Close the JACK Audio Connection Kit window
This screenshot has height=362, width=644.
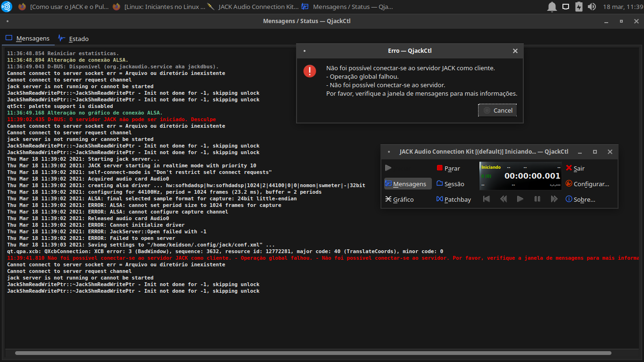pyautogui.click(x=610, y=152)
